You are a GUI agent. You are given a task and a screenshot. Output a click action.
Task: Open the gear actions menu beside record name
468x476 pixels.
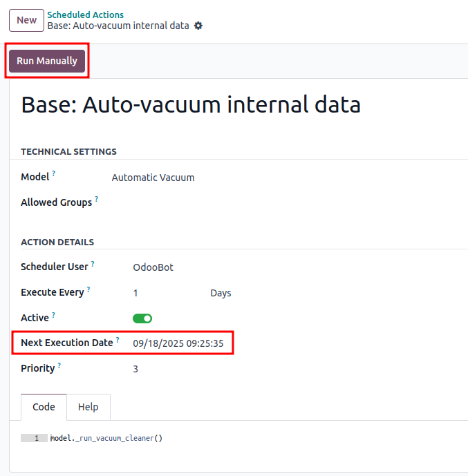tap(198, 26)
